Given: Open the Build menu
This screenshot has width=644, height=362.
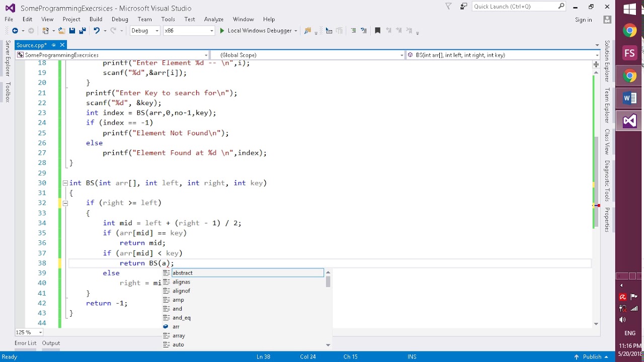Looking at the screenshot, I should click(x=96, y=19).
